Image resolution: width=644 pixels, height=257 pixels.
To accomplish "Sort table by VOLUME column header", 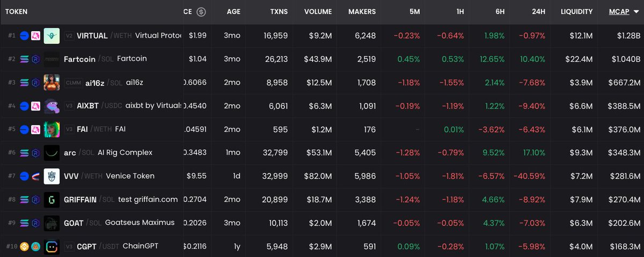I will click(318, 12).
